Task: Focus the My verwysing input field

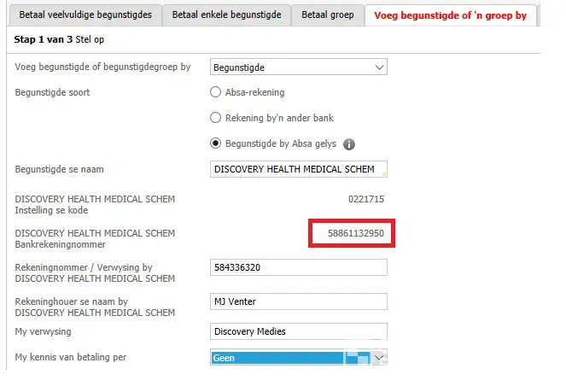Action: coord(299,331)
